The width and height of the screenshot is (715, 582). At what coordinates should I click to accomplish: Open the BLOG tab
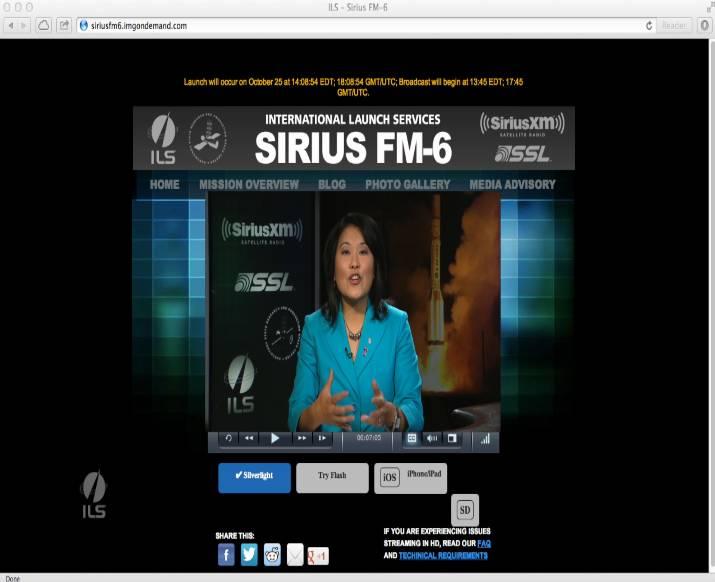point(332,185)
